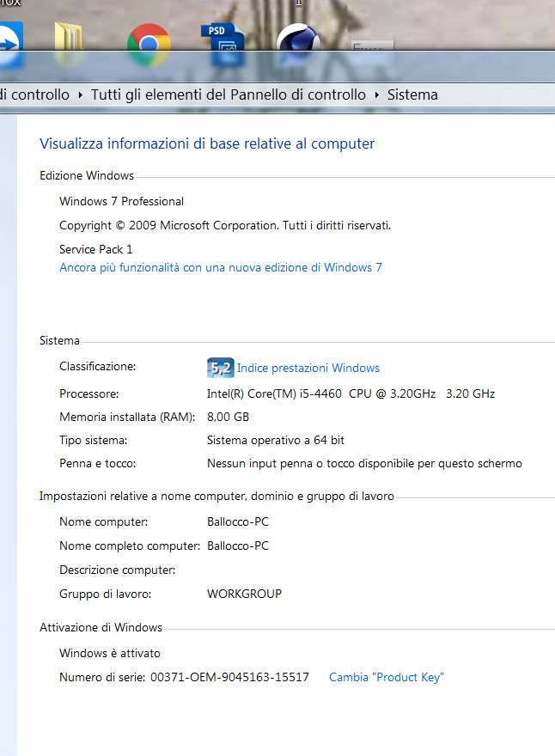The height and width of the screenshot is (756, 555).
Task: Click 'Sistema operativo a 64 bit' text
Action: (x=275, y=440)
